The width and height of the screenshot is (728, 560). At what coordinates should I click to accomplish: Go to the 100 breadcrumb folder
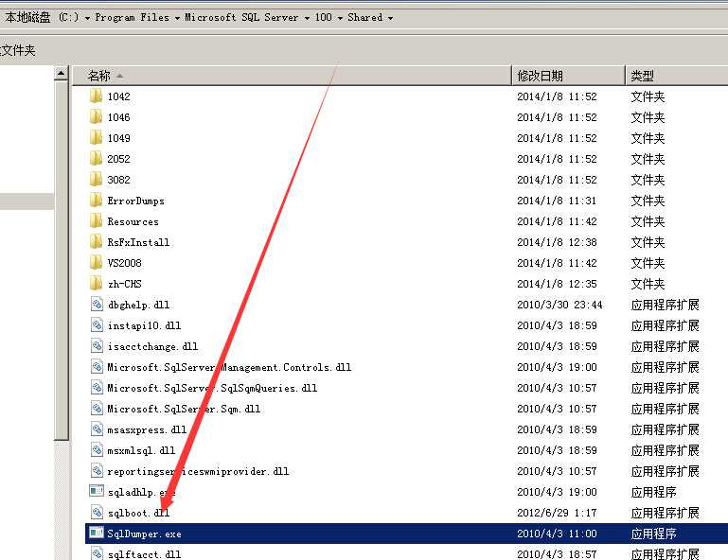[x=324, y=18]
